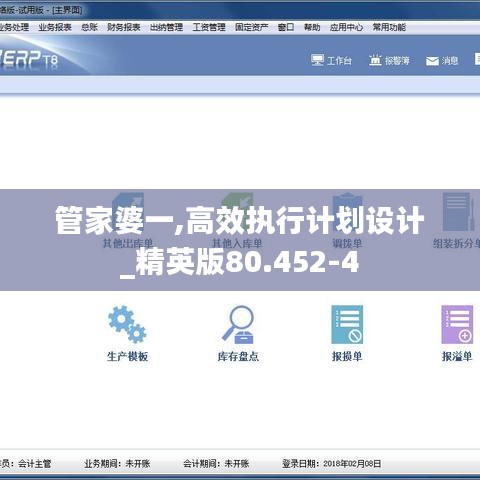Click the 工作台 monitor icon
The width and height of the screenshot is (480, 480).
317,60
